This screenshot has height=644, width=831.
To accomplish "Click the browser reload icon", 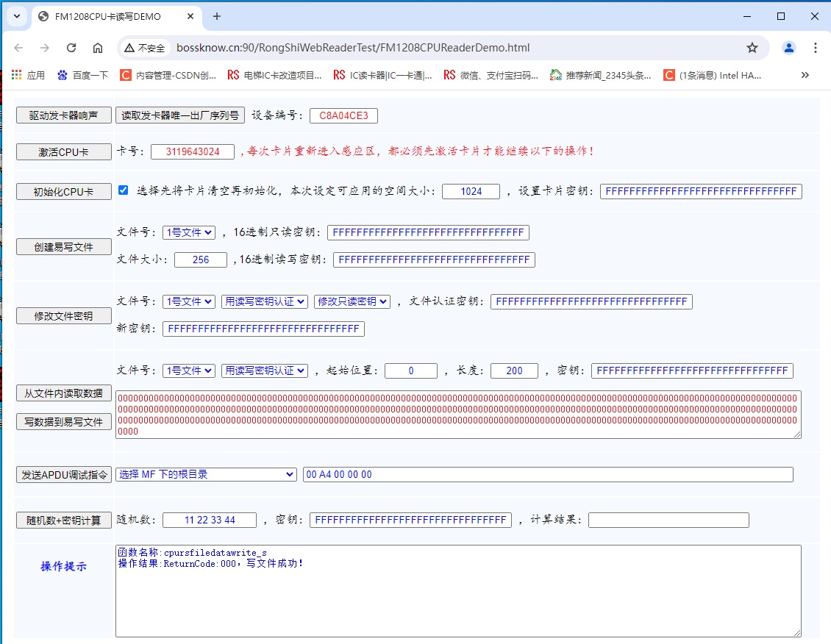I will [71, 48].
